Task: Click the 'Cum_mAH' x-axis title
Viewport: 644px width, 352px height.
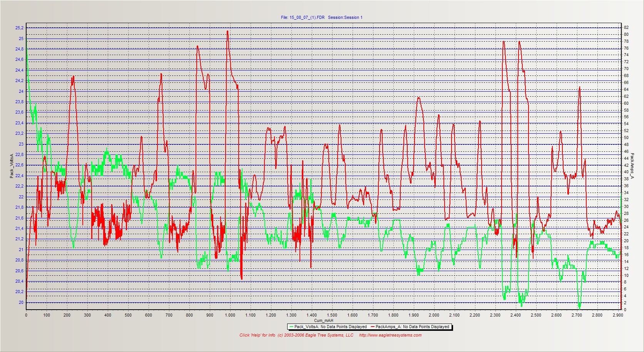Action: pos(324,320)
